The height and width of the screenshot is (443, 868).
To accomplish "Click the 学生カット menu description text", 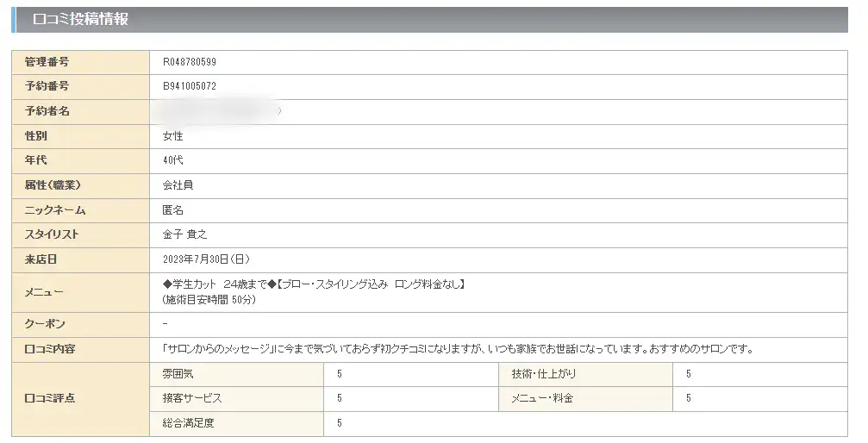I will tap(314, 284).
